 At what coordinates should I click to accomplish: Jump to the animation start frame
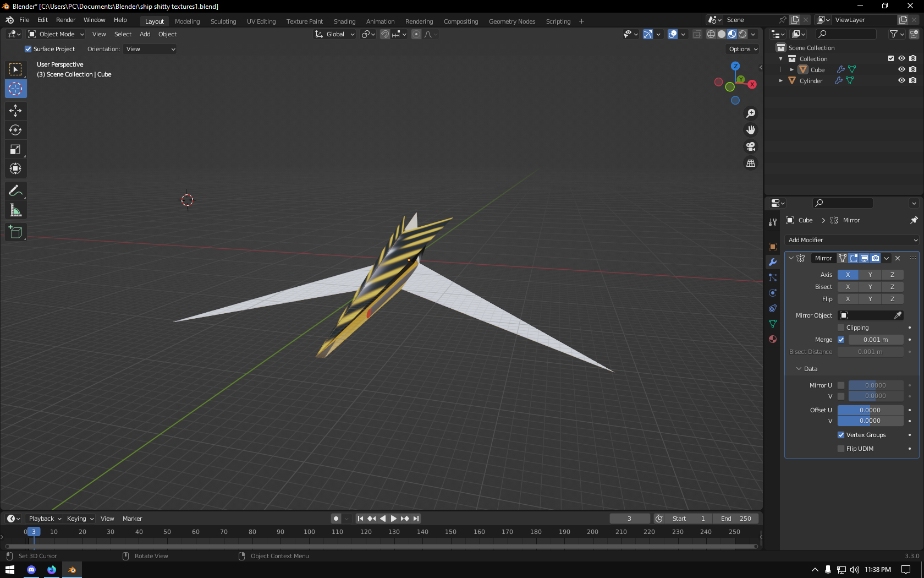coord(360,519)
